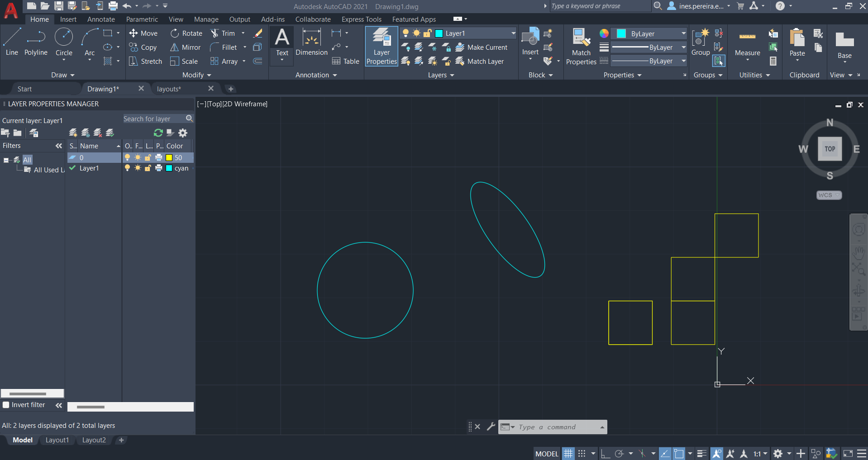Click the cyan color swatch of Layer1
This screenshot has height=460, width=868.
169,168
